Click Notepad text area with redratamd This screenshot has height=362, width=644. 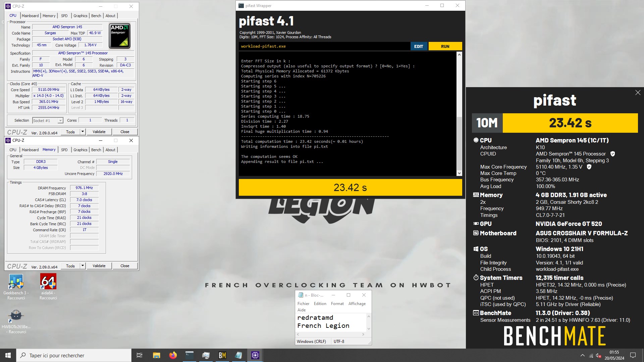[331, 322]
